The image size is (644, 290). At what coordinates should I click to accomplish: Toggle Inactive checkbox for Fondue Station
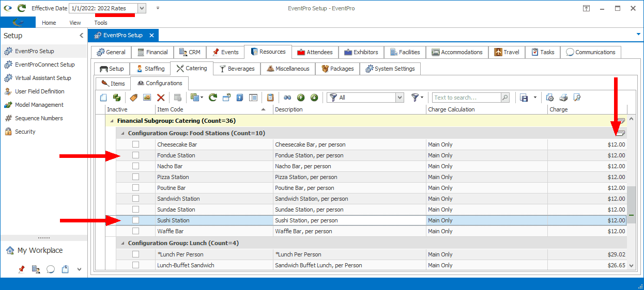click(135, 155)
